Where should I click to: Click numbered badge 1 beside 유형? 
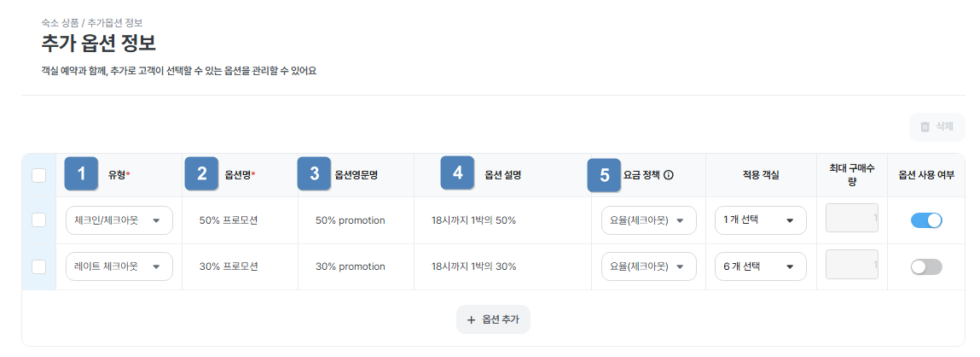point(81,174)
